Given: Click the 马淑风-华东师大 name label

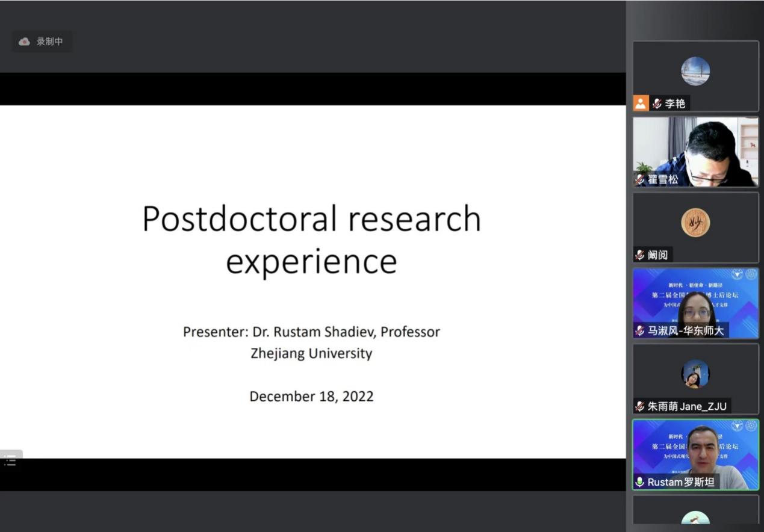Looking at the screenshot, I should (686, 330).
